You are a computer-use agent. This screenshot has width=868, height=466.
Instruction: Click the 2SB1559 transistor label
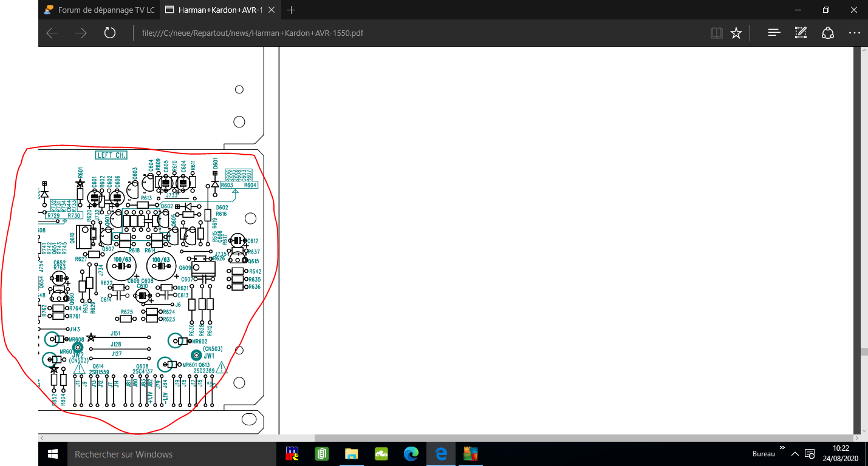pyautogui.click(x=100, y=372)
